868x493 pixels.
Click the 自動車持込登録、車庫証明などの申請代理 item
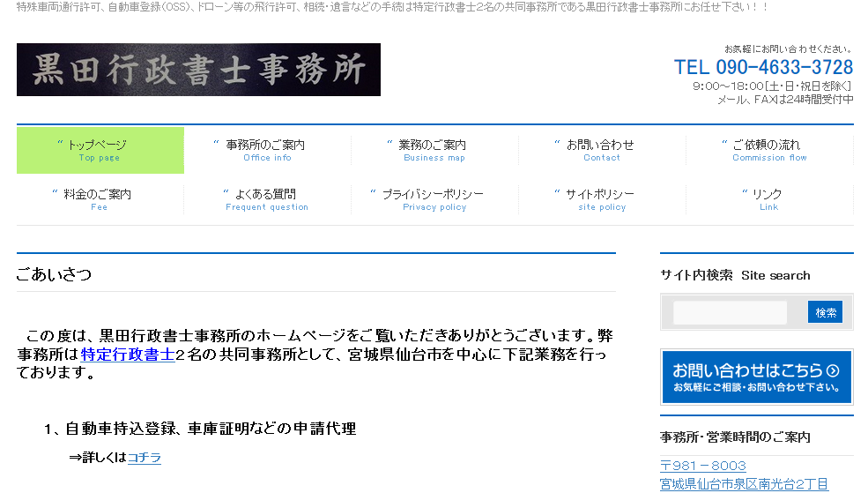click(211, 429)
